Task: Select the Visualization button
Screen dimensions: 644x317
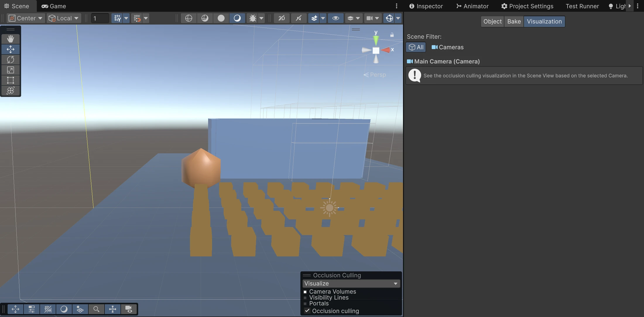Action: (x=544, y=21)
